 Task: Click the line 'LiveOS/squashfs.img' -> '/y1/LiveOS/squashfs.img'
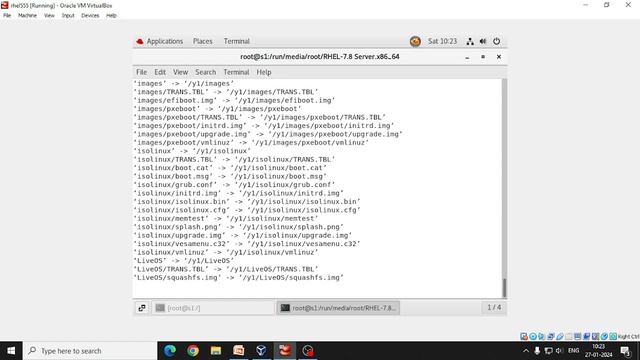tap(239, 278)
